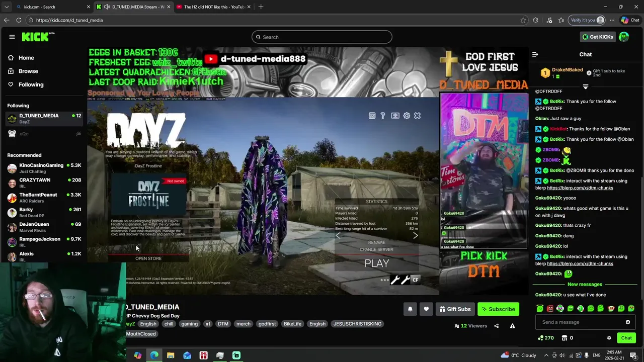The width and height of the screenshot is (644, 362).
Task: Click the address bar URL
Action: pyautogui.click(x=69, y=20)
